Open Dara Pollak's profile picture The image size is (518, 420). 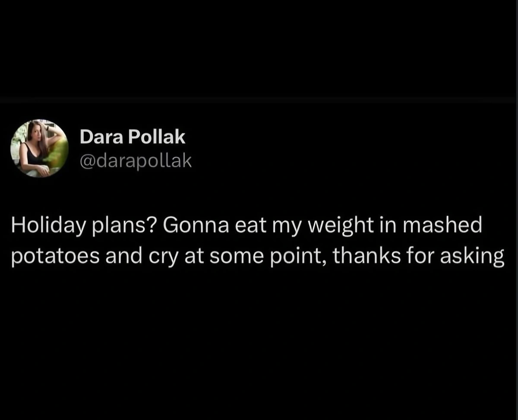coord(39,148)
